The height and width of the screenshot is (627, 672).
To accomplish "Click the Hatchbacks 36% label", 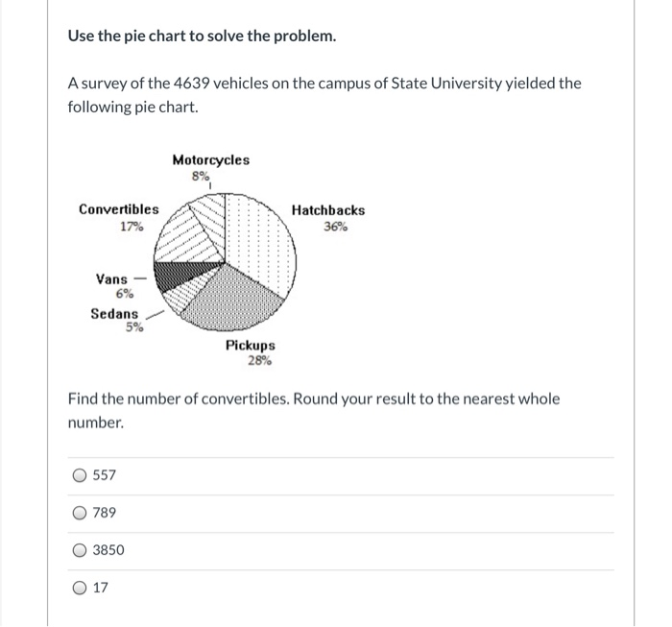I will click(x=328, y=219).
